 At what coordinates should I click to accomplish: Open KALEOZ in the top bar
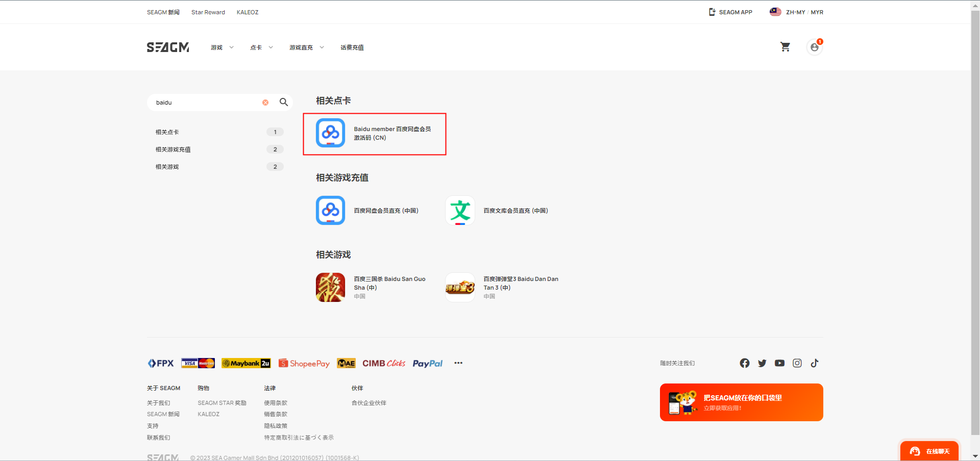point(248,12)
